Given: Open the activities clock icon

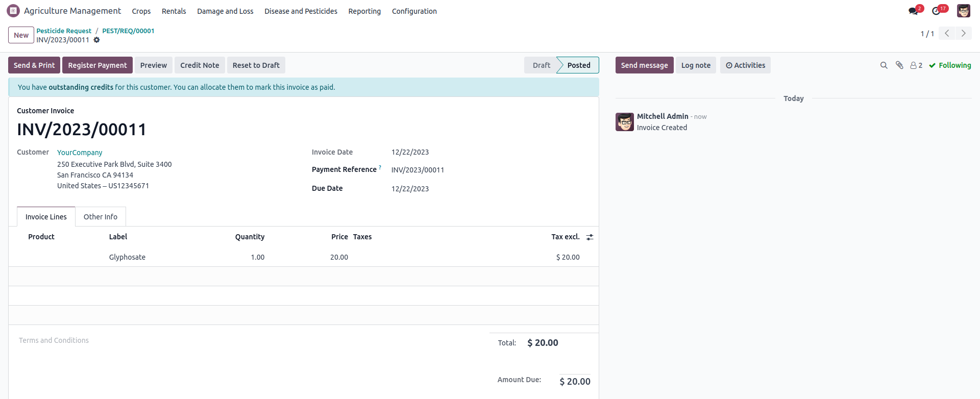Looking at the screenshot, I should click(x=936, y=11).
